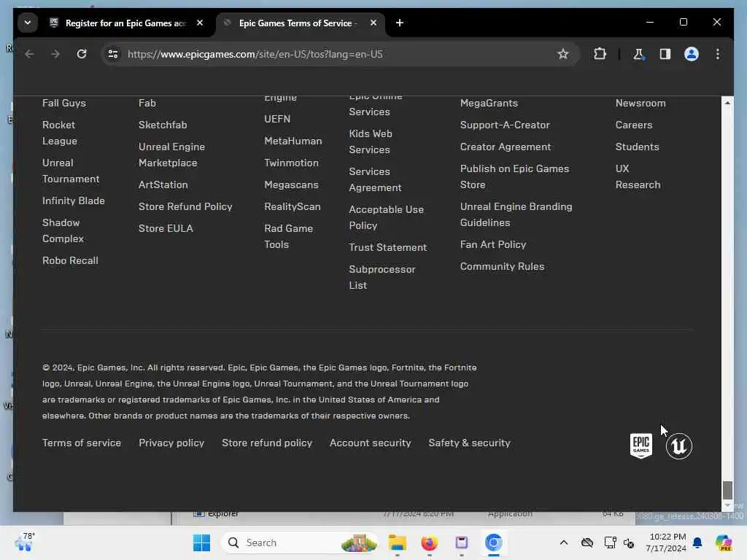Open the Trust Statement link
Screen dimensions: 747x560
coord(388,248)
